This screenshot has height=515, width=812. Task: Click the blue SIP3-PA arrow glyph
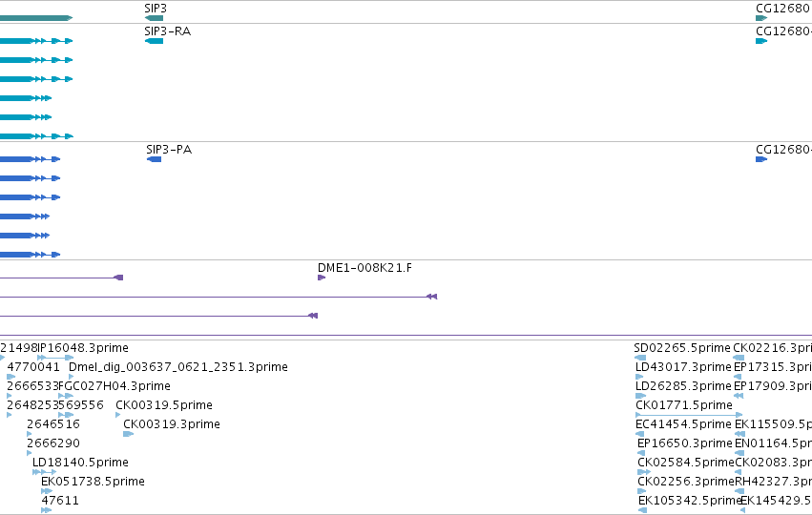coord(155,159)
